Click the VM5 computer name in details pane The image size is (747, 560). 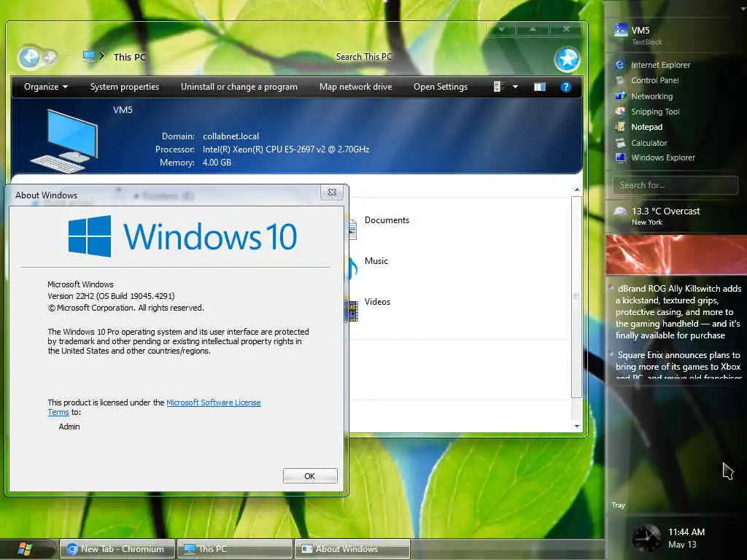(123, 110)
